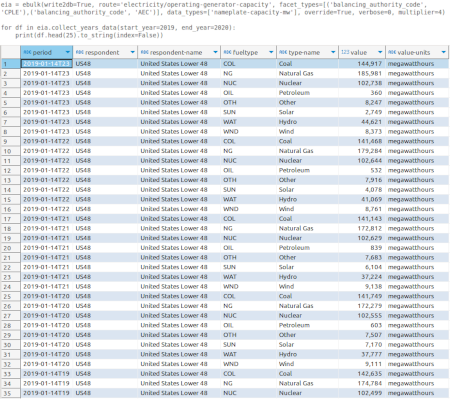Click the ABC type icon in fueltype header
Screen dimensions: 450x400
tap(227, 52)
